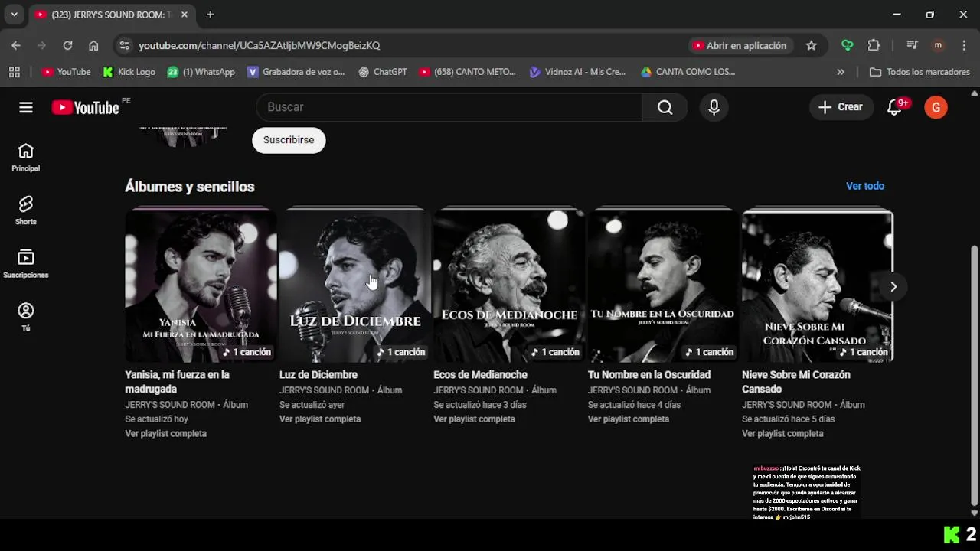Open the ChatGPT bookmark
The image size is (980, 551).
coord(383,72)
